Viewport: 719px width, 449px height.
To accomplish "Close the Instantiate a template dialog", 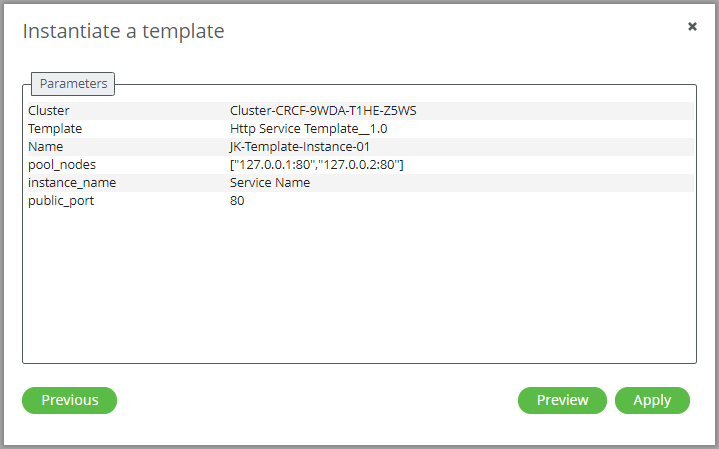I will (692, 27).
